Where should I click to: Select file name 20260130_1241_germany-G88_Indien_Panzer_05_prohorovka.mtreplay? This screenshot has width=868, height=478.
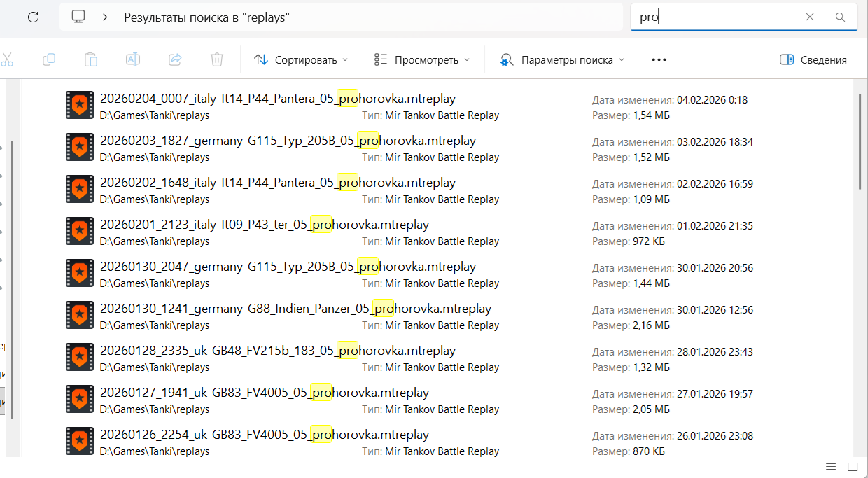pos(295,309)
